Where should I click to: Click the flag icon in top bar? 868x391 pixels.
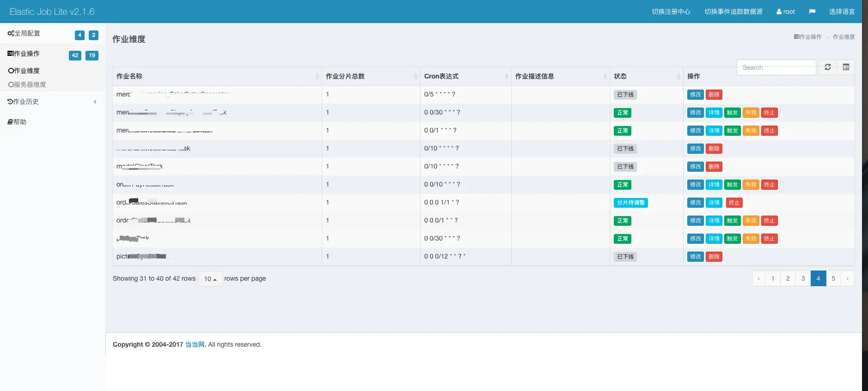coord(812,12)
